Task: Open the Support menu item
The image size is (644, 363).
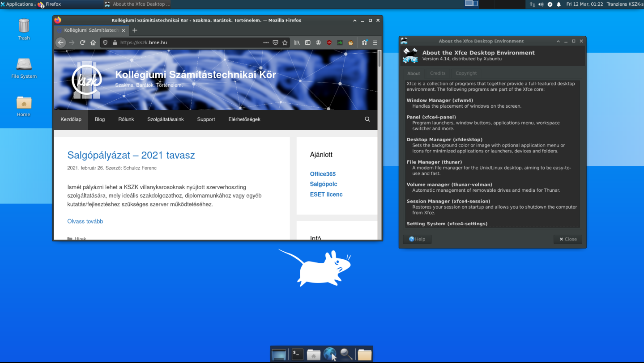Action: pyautogui.click(x=206, y=119)
